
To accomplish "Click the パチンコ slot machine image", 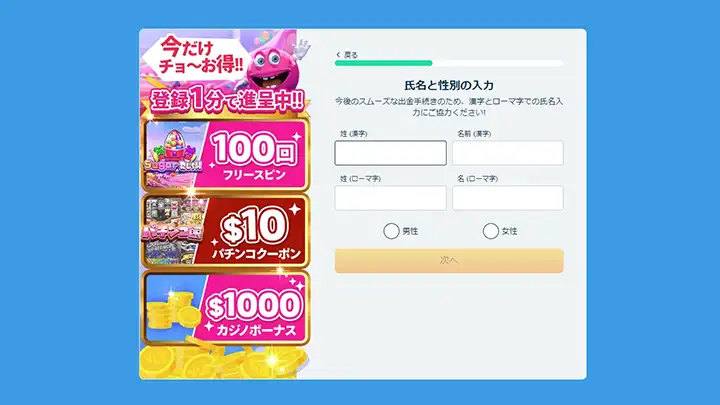I will click(173, 232).
